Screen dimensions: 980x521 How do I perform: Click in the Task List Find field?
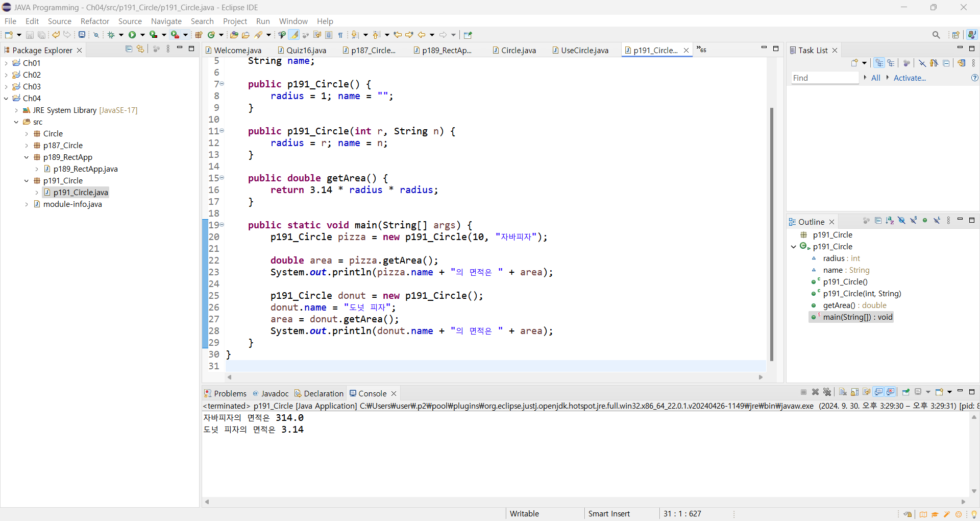point(825,78)
